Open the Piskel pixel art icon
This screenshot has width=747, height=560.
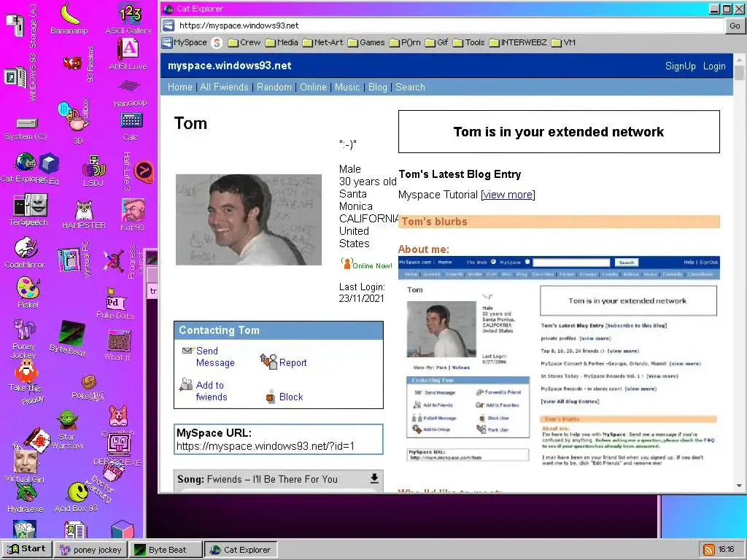[x=28, y=292]
